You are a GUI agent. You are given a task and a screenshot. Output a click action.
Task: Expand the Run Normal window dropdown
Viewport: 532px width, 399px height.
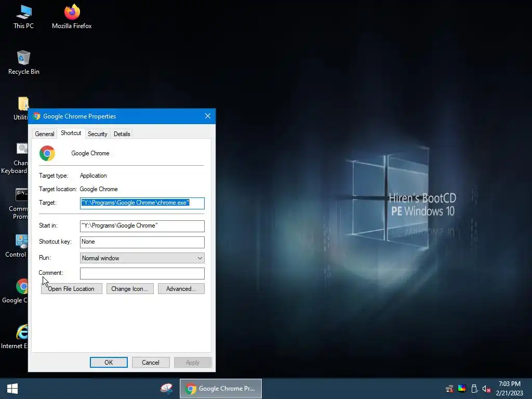point(142,258)
